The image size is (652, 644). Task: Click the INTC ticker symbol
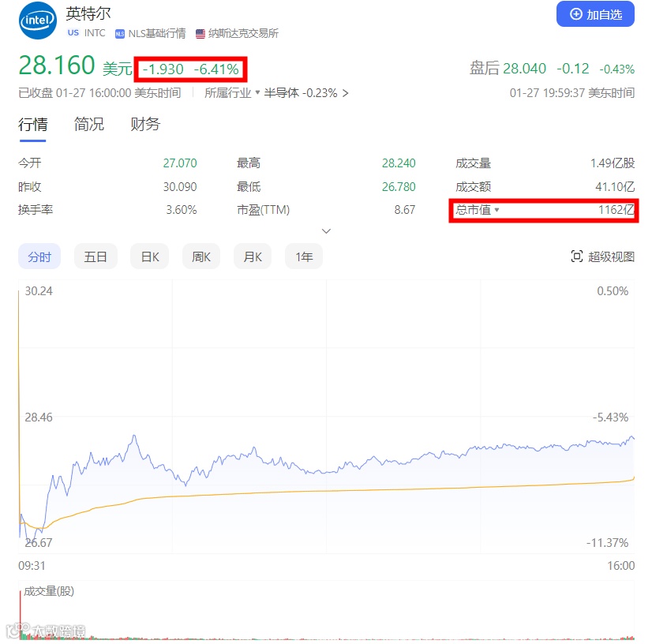coord(95,33)
